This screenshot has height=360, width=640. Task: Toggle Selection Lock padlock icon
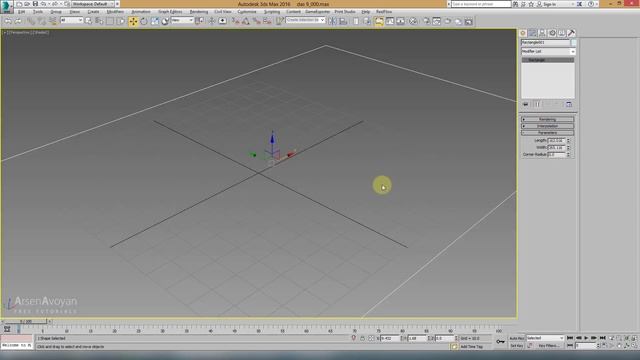[362, 338]
